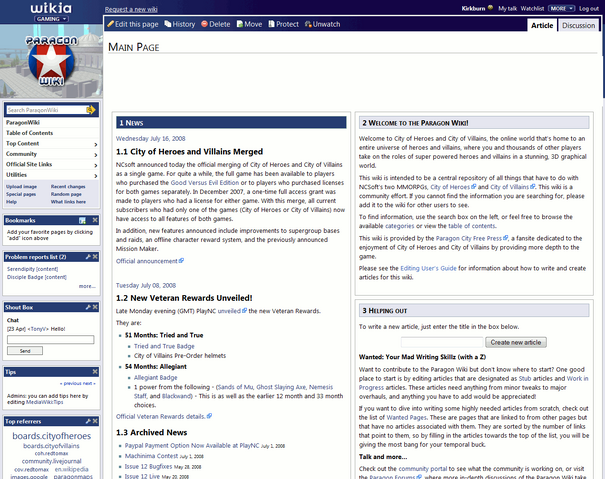
Task: Click the Paragon Wiki star logo
Action: [x=51, y=61]
